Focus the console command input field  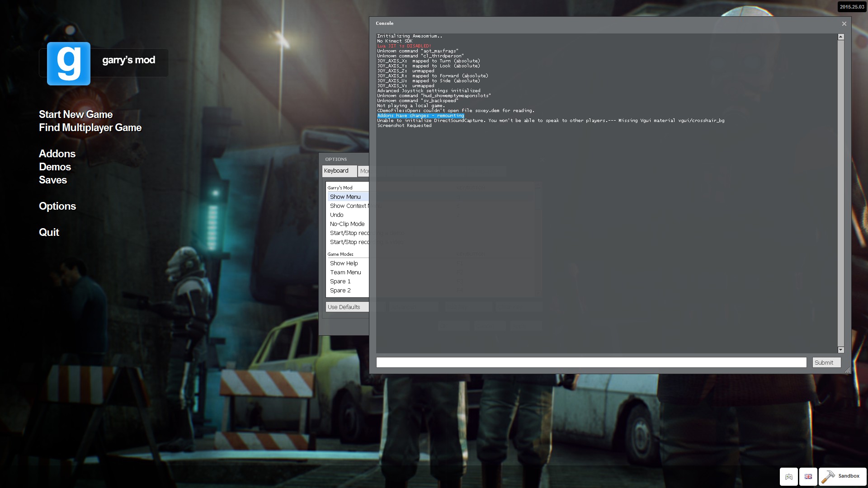591,362
